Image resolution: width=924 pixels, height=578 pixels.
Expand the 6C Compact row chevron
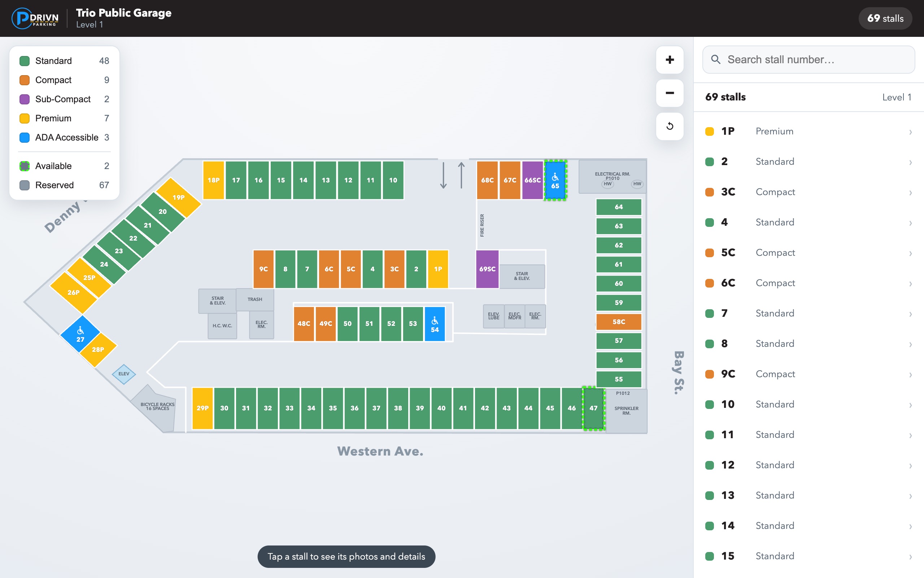(x=911, y=284)
